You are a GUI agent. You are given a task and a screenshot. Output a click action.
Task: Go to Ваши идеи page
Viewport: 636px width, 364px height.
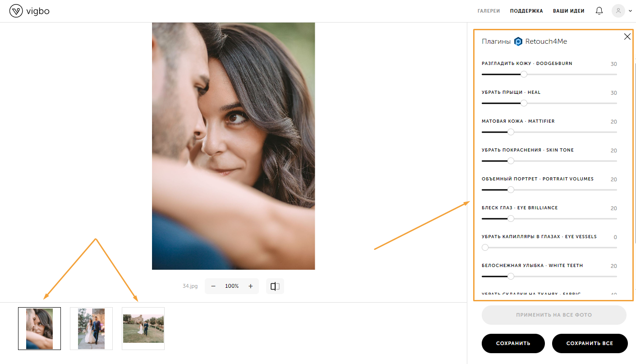(x=568, y=11)
